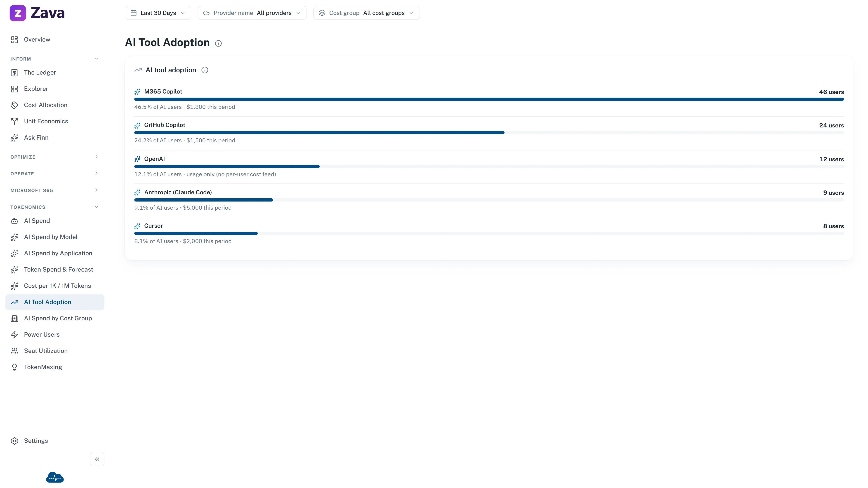The height and width of the screenshot is (488, 868).
Task: Click the Ask Finn sparkle icon
Action: tap(14, 138)
